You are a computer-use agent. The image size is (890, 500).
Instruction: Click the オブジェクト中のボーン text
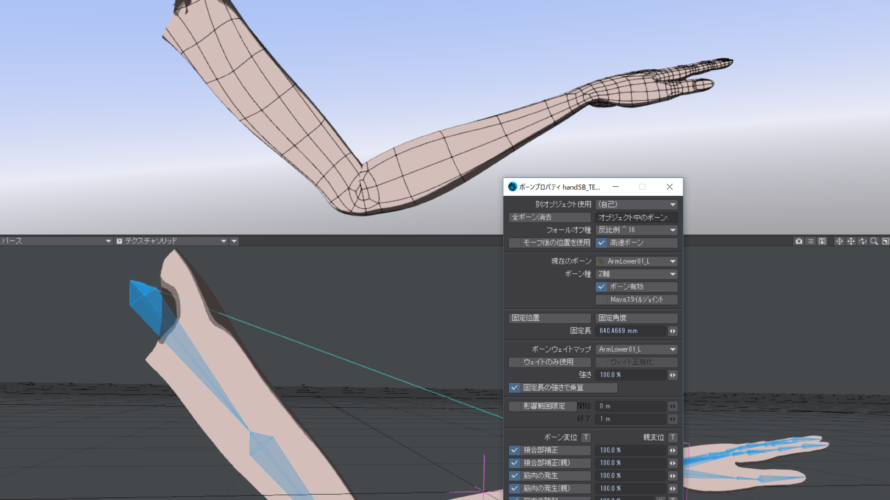click(x=633, y=217)
